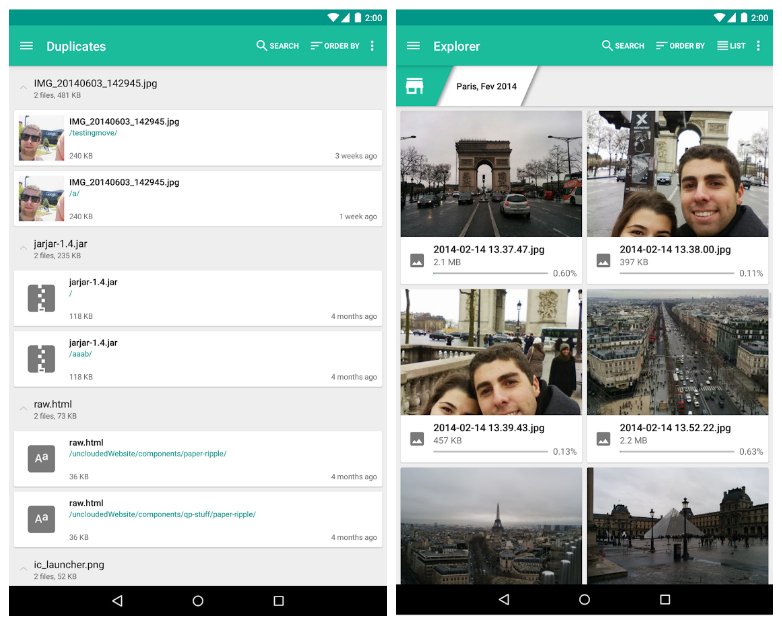
Task: Go to storage home breadcrumb icon
Action: [414, 86]
